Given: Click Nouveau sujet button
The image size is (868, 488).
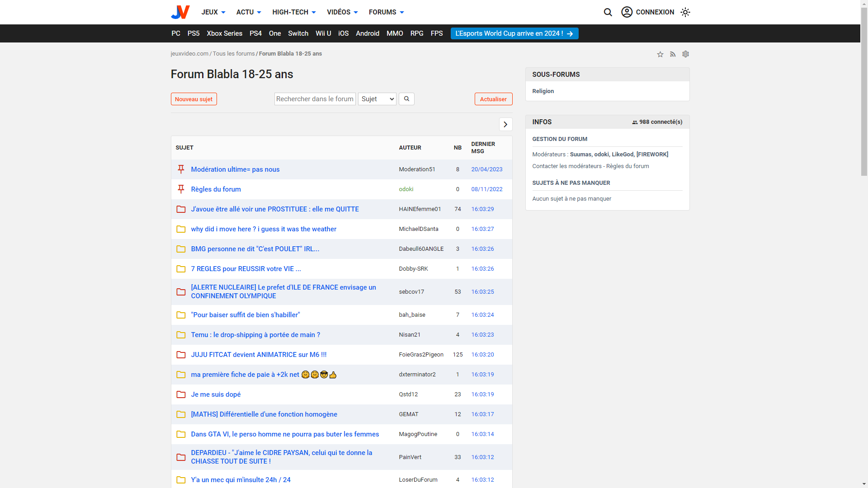Looking at the screenshot, I should click(x=193, y=99).
